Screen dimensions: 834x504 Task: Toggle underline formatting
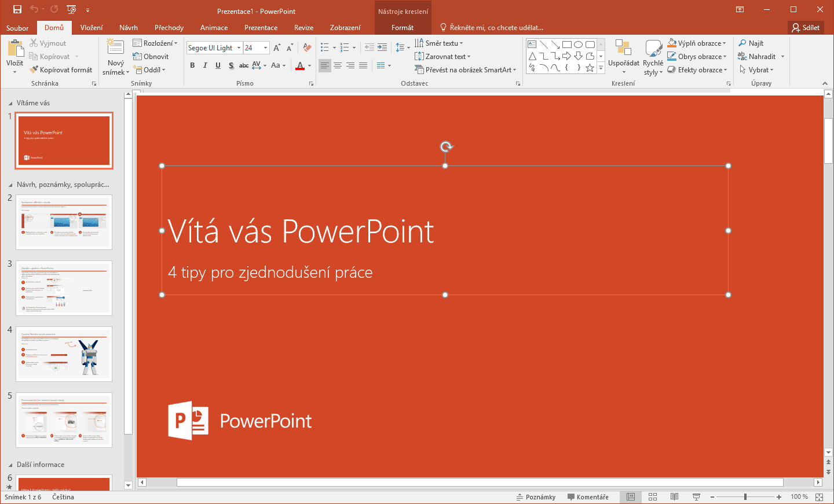point(218,65)
